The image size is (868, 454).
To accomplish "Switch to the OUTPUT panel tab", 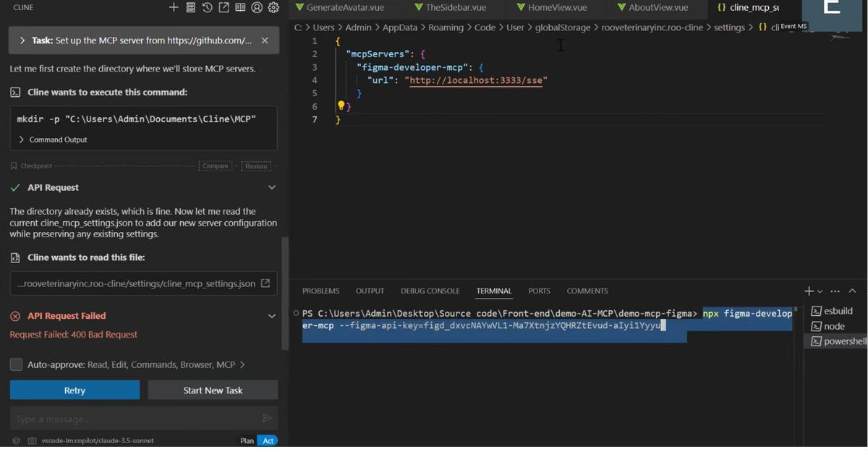I will coord(370,291).
